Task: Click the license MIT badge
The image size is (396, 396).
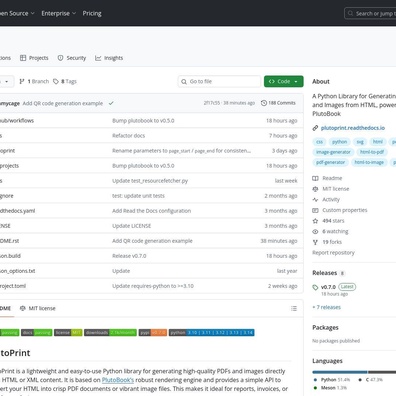Action: point(68,333)
